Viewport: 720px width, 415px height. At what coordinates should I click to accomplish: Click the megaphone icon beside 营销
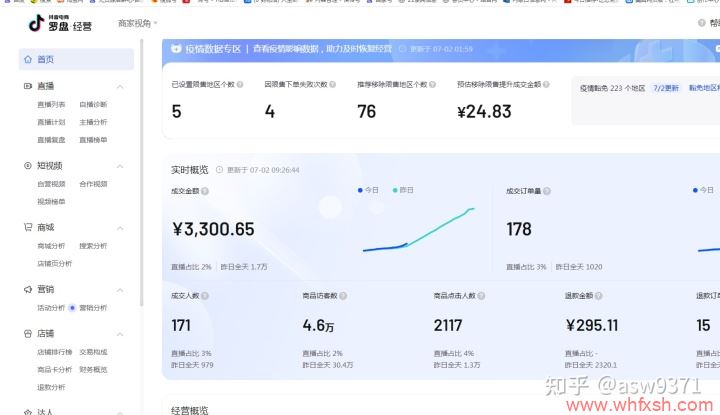pyautogui.click(x=28, y=289)
